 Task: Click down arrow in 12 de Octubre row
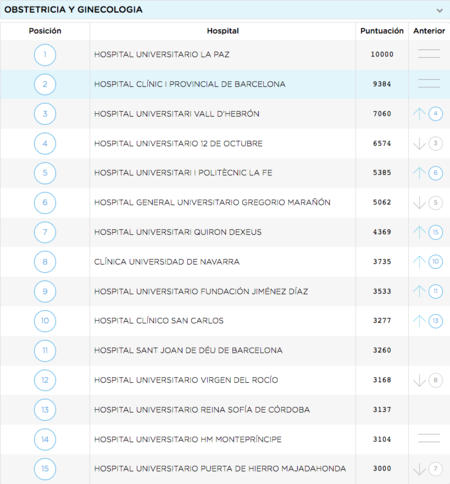coord(419,144)
